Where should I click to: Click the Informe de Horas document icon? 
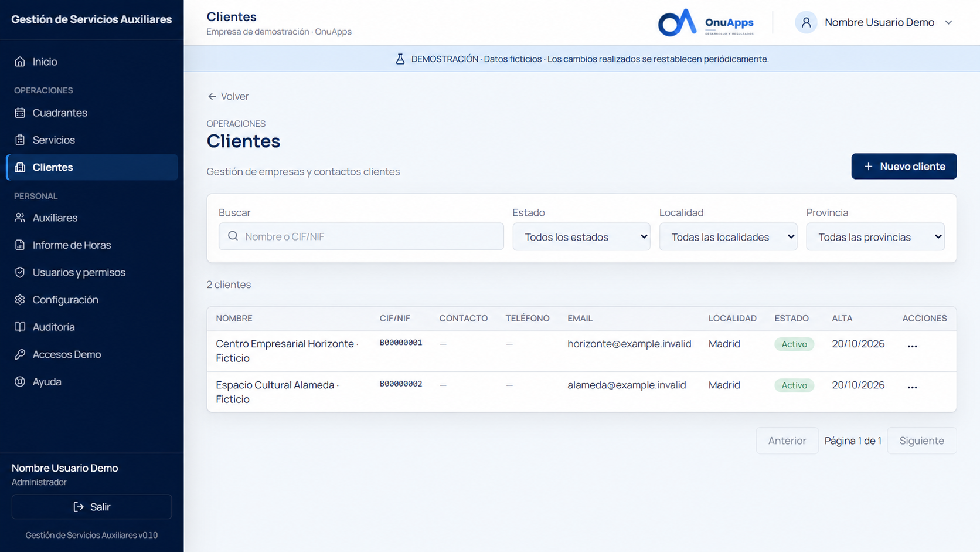coord(20,245)
